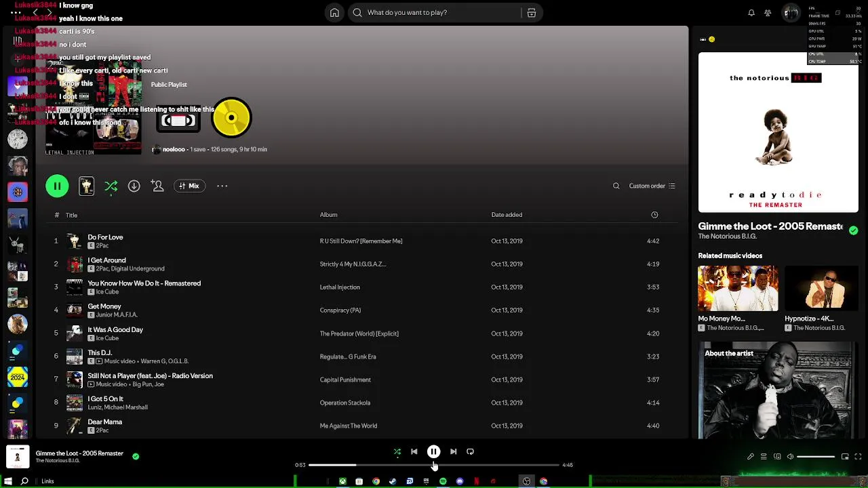Open Connect to a device icon
Viewport: 868px width, 488px height.
tap(777, 457)
